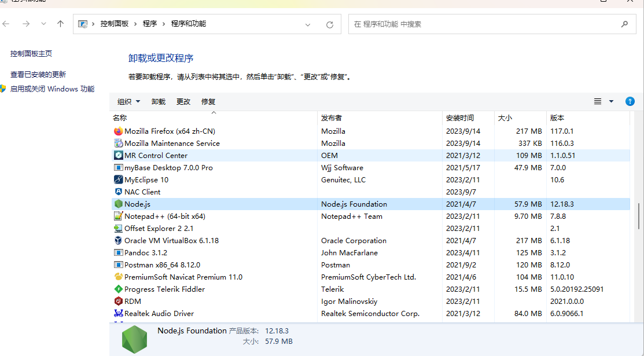This screenshot has width=644, height=356.
Task: Click the PremiumSoft Navicat Premium icon
Action: pyautogui.click(x=119, y=277)
